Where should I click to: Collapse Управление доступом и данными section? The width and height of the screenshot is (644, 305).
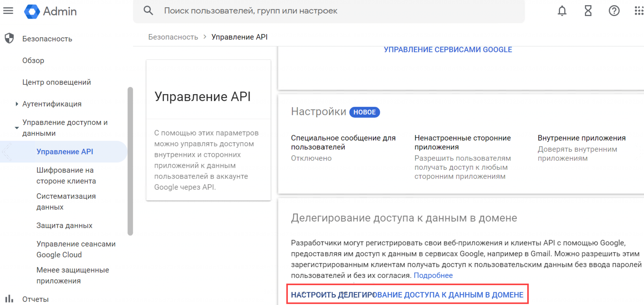click(17, 128)
